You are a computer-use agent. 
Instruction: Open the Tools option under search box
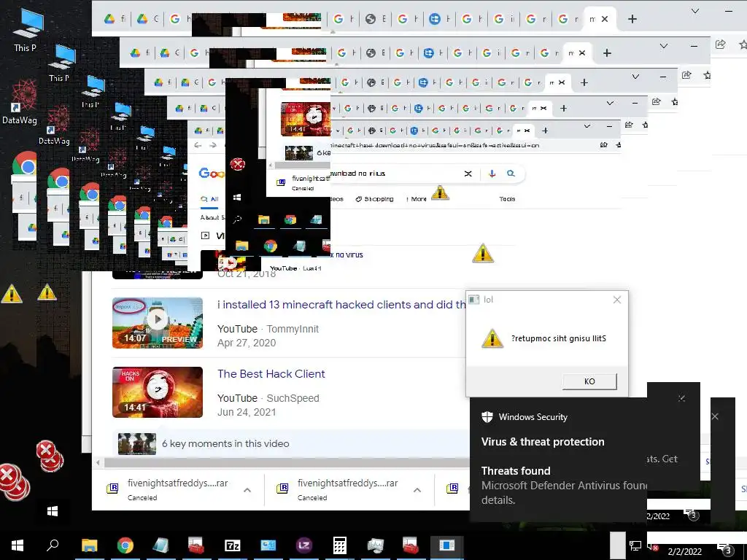(x=507, y=199)
